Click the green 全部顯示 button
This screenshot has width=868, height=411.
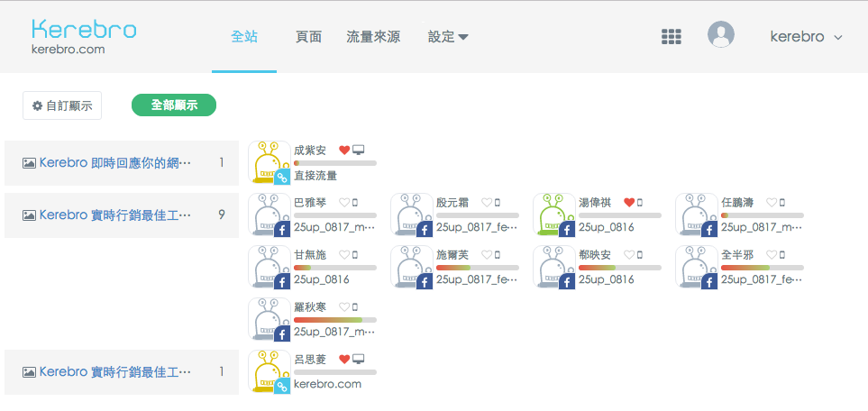pos(174,105)
